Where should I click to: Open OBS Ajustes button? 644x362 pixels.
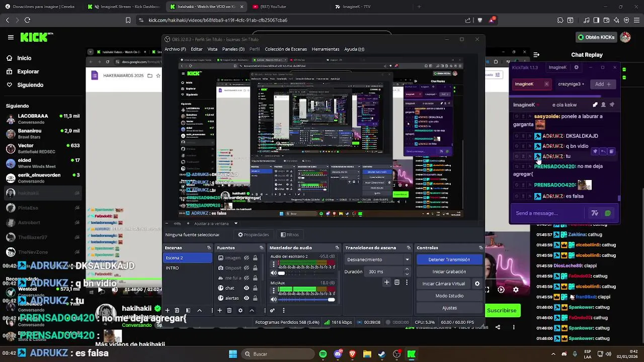449,308
